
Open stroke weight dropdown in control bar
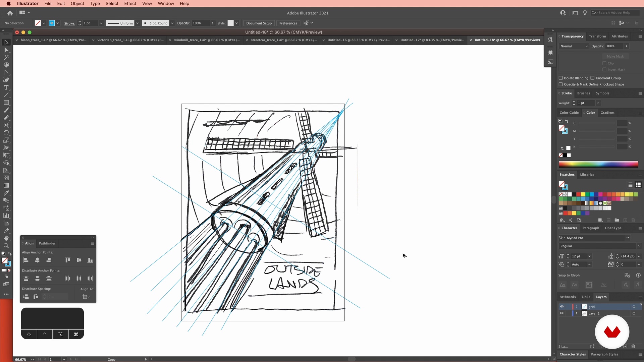(x=101, y=23)
